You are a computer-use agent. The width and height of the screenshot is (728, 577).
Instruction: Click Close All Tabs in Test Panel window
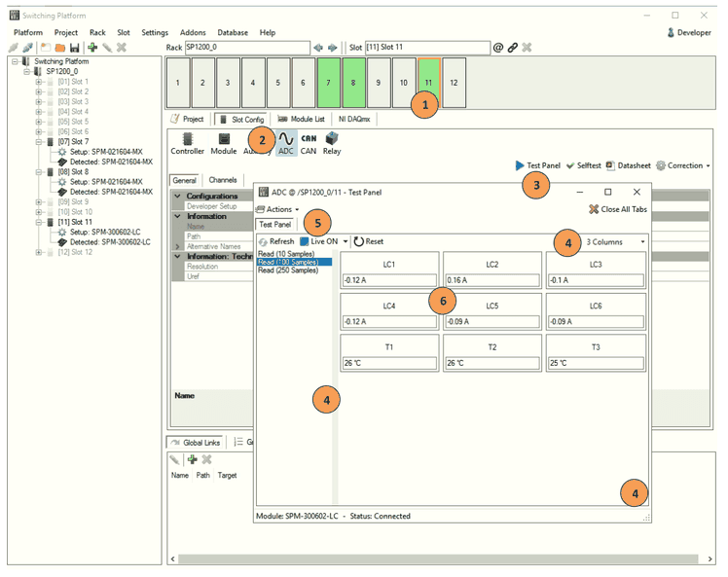pos(618,209)
